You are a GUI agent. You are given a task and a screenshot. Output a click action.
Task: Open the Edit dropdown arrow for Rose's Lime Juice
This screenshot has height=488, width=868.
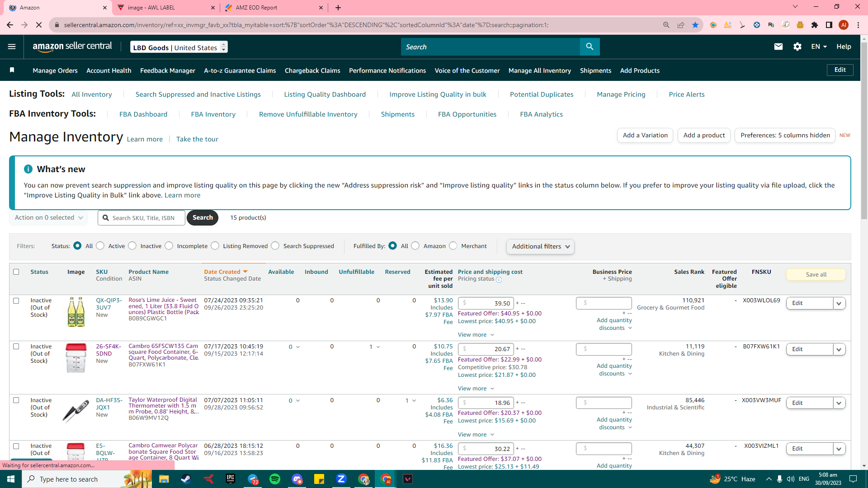click(839, 303)
